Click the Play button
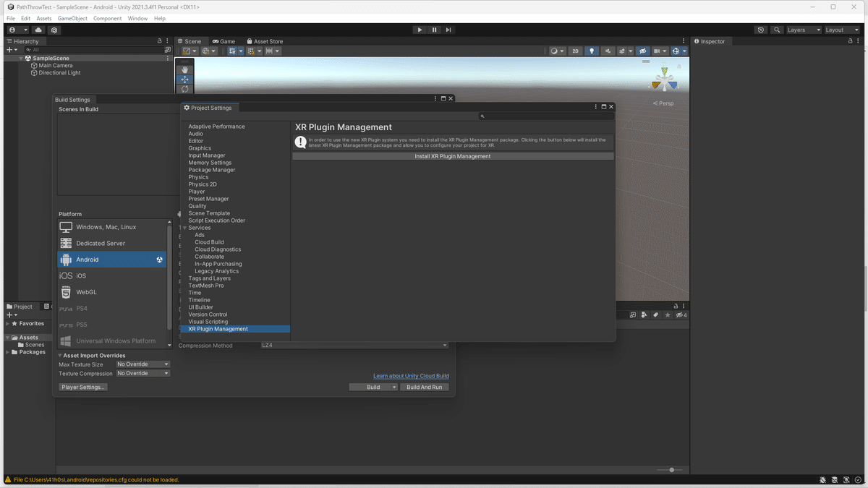 click(420, 30)
